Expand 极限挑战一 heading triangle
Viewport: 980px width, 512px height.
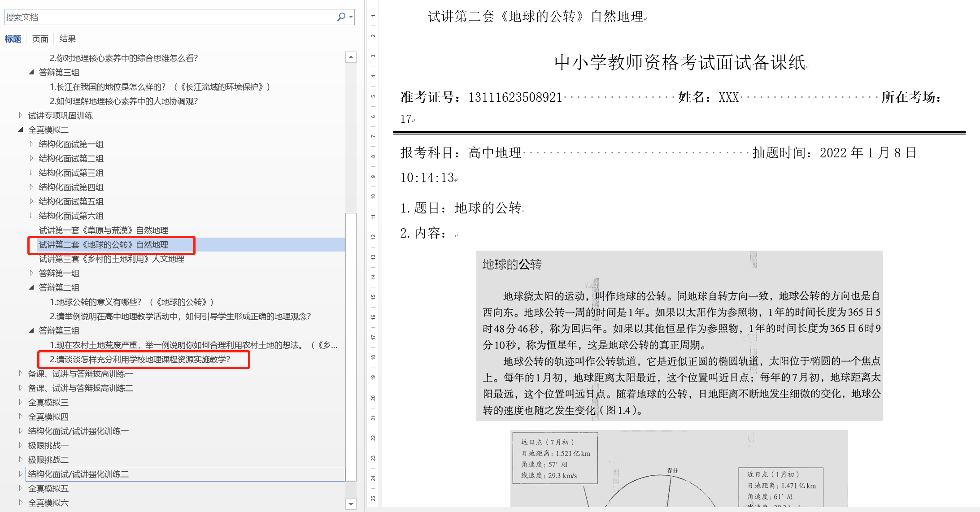[x=21, y=445]
